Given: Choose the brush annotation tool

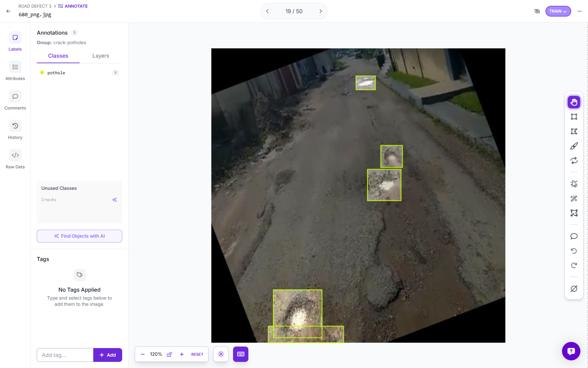Looking at the screenshot, I should click(x=574, y=146).
